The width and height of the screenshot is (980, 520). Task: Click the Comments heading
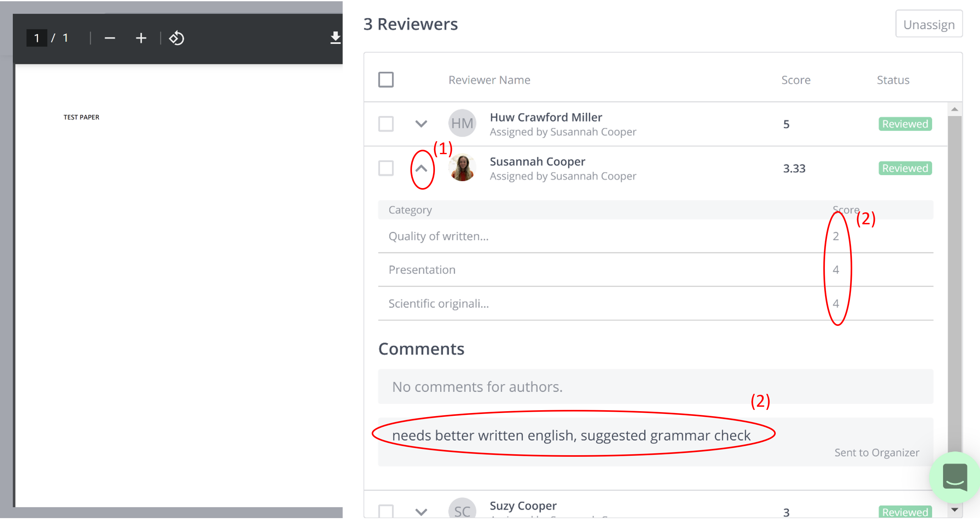(x=421, y=349)
